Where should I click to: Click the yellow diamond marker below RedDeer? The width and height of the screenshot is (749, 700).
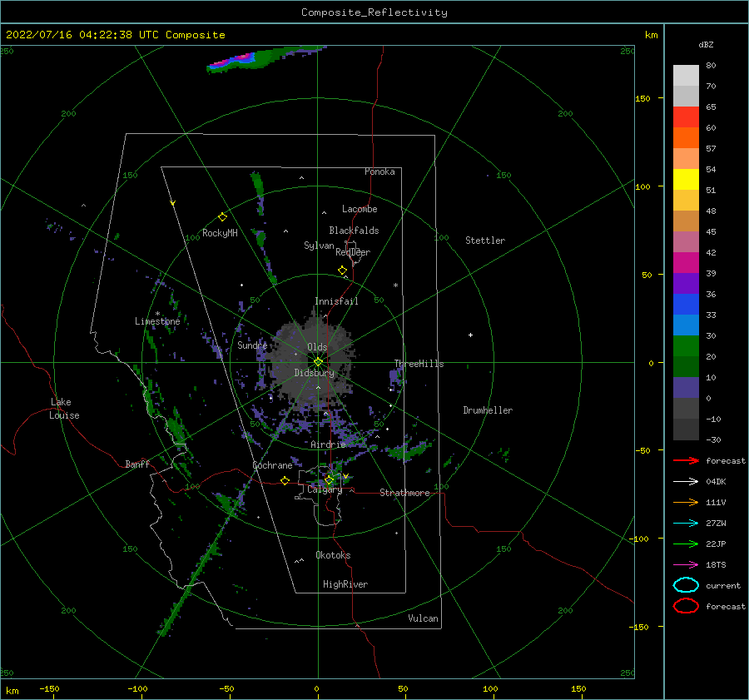point(342,271)
